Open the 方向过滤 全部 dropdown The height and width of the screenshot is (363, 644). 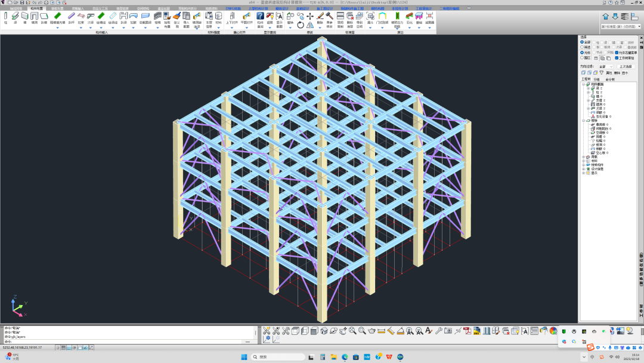(x=606, y=67)
